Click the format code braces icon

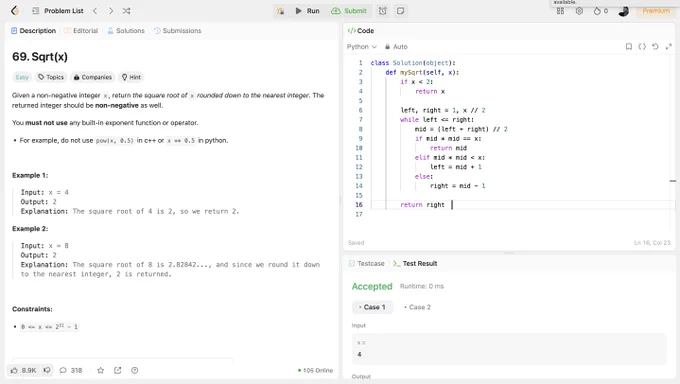click(642, 46)
